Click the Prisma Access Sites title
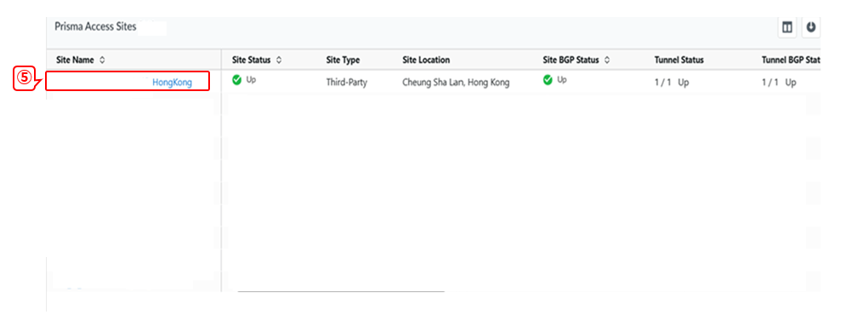This screenshot has width=868, height=332. [x=95, y=26]
